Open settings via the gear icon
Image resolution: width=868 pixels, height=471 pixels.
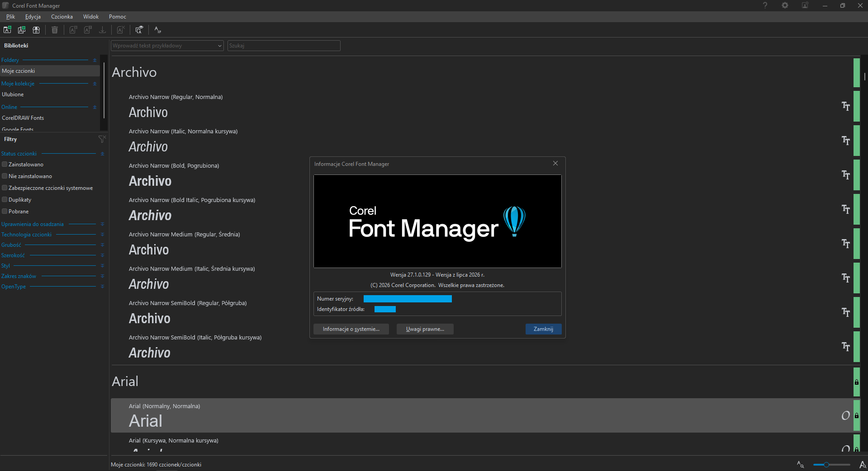click(785, 5)
